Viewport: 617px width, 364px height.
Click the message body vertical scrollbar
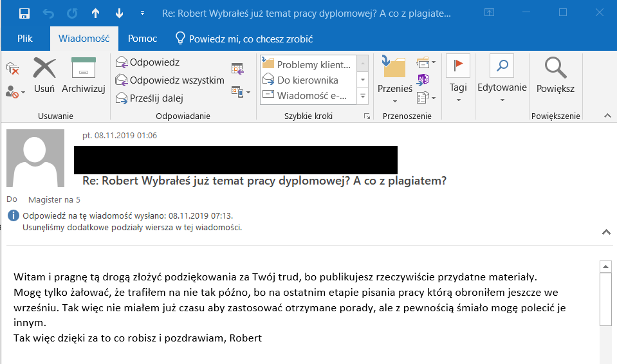[605, 302]
